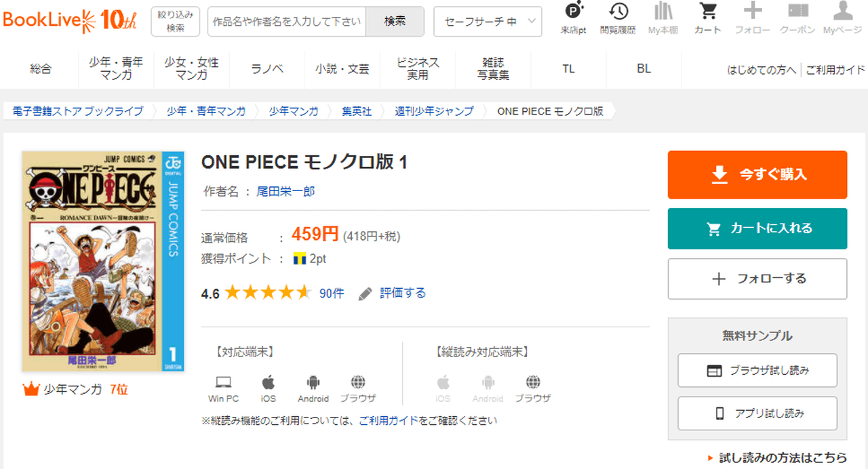Click the search text input field
Screen dimensions: 868x469
[x=287, y=22]
